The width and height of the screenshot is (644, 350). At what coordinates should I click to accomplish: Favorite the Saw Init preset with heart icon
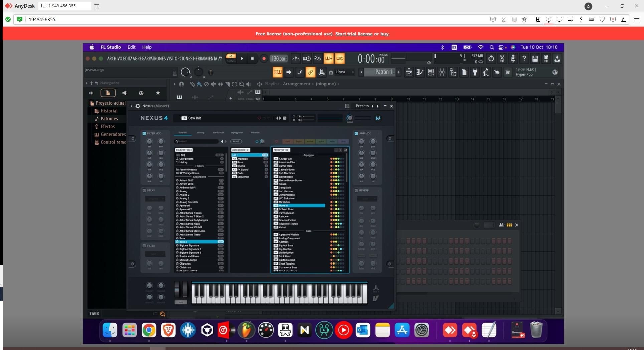click(x=259, y=118)
